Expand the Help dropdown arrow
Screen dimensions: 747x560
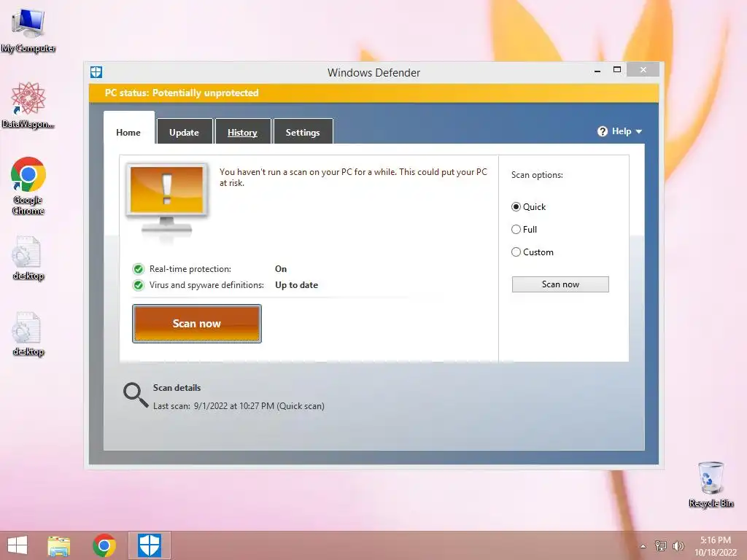tap(639, 131)
